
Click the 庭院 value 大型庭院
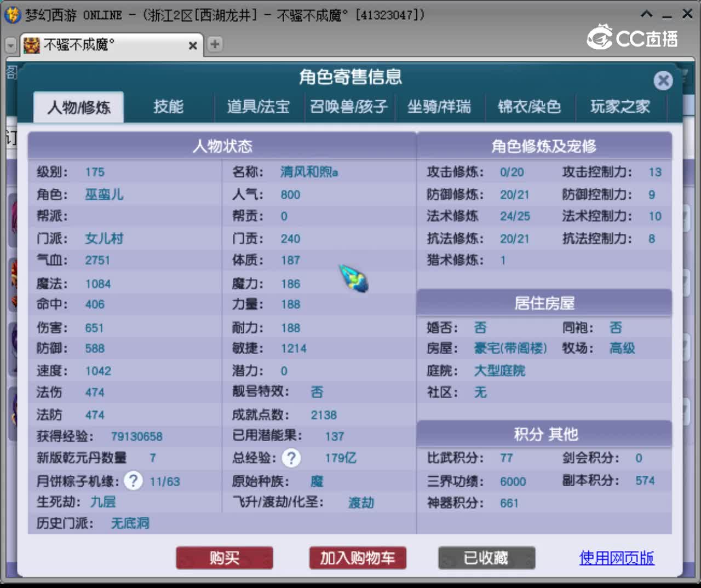(499, 371)
